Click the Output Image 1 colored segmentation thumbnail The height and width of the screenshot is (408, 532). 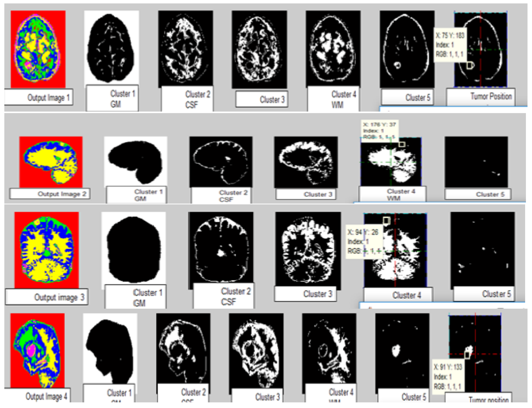click(38, 49)
